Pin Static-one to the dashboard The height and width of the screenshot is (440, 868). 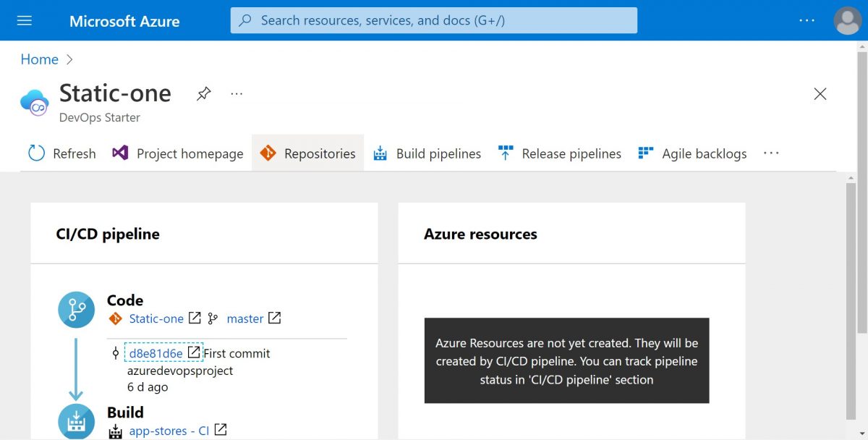[203, 93]
